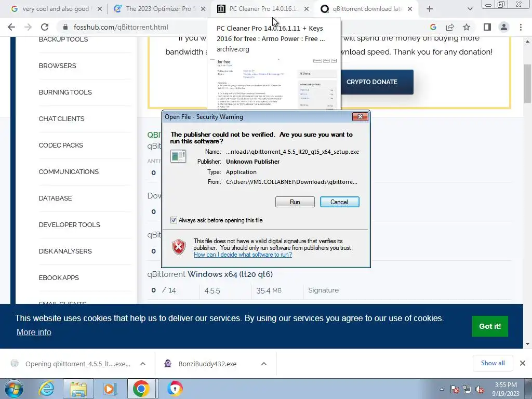Open a new tab with the plus button
The height and width of the screenshot is (399, 532).
[x=430, y=9]
